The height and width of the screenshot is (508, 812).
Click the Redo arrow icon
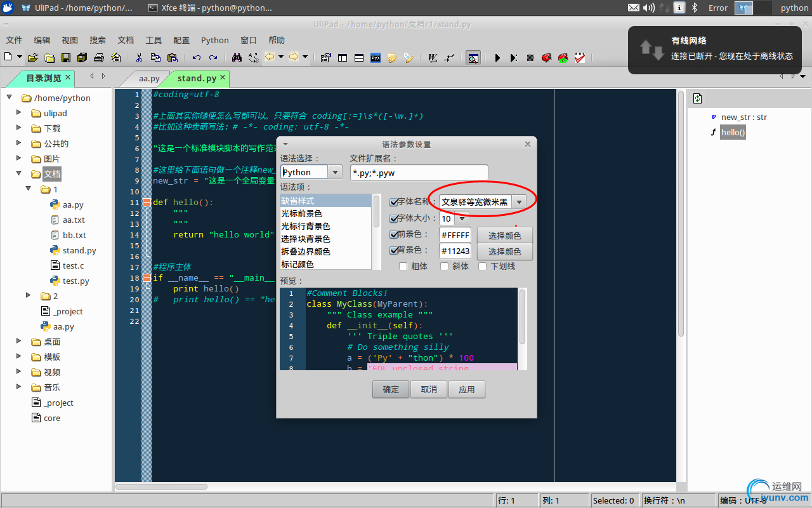coord(213,58)
